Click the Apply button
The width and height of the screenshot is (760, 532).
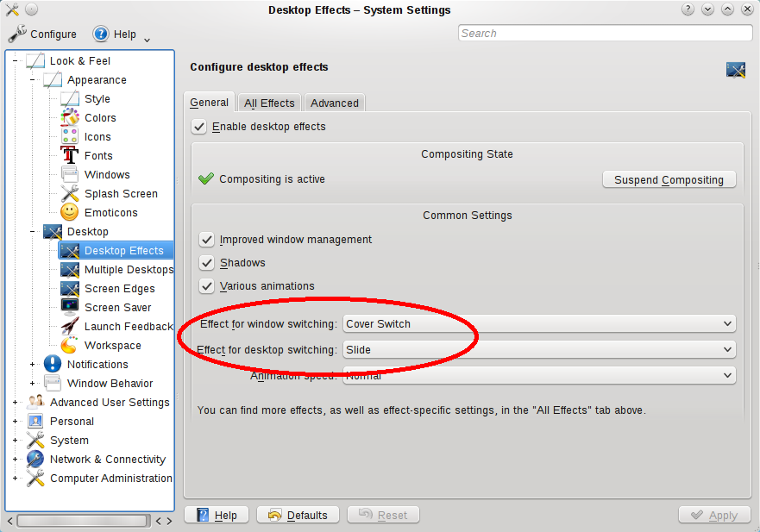tap(714, 515)
